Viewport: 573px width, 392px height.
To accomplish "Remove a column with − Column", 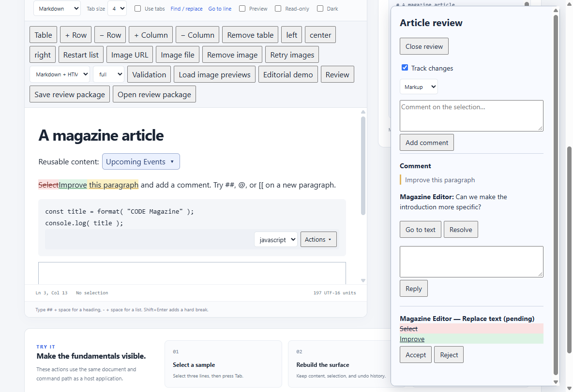I will pos(197,35).
